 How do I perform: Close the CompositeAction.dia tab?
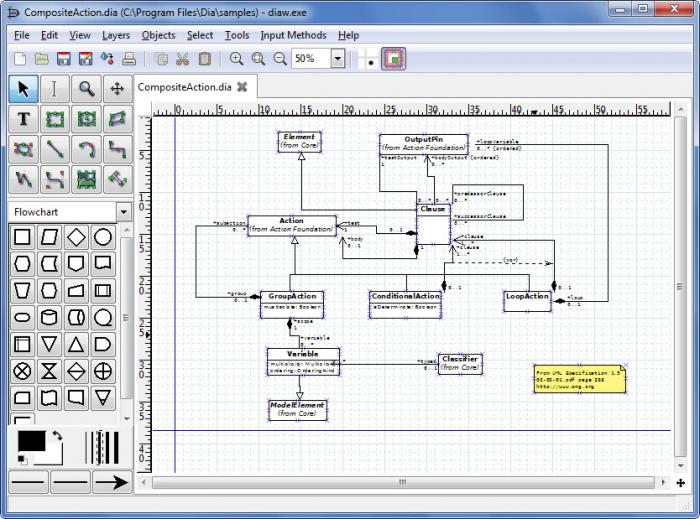(242, 87)
